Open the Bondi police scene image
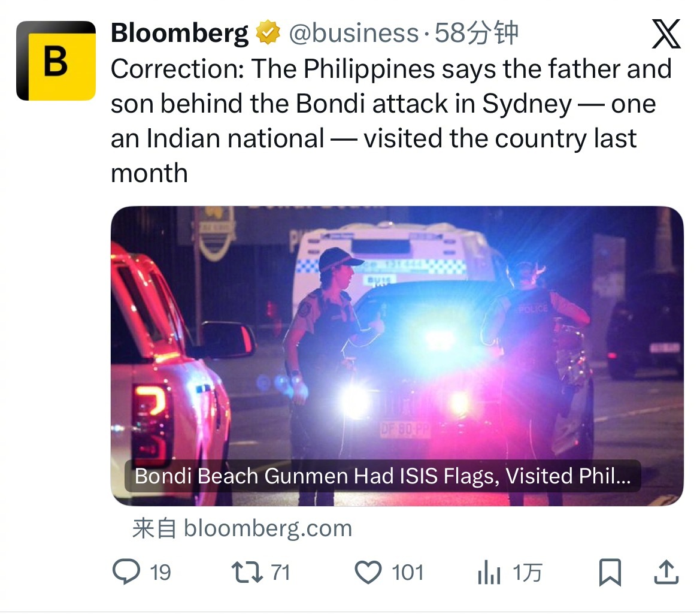This screenshot has height=614, width=700. click(396, 335)
